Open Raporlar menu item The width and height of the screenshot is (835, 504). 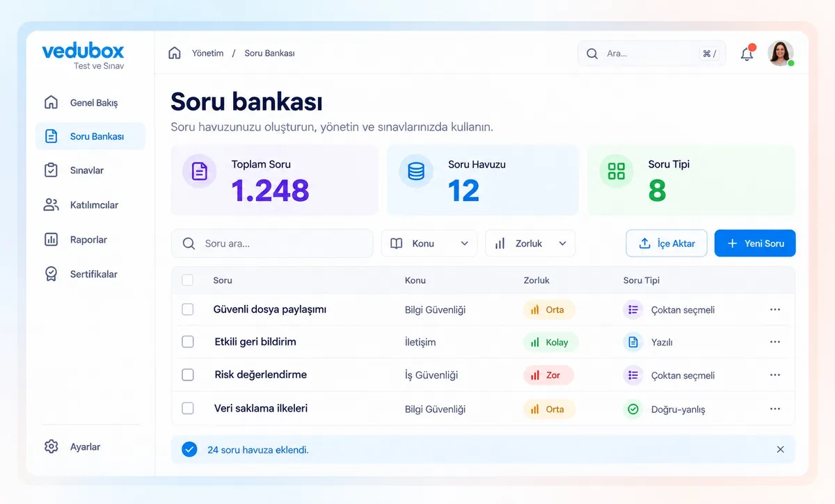pos(90,239)
